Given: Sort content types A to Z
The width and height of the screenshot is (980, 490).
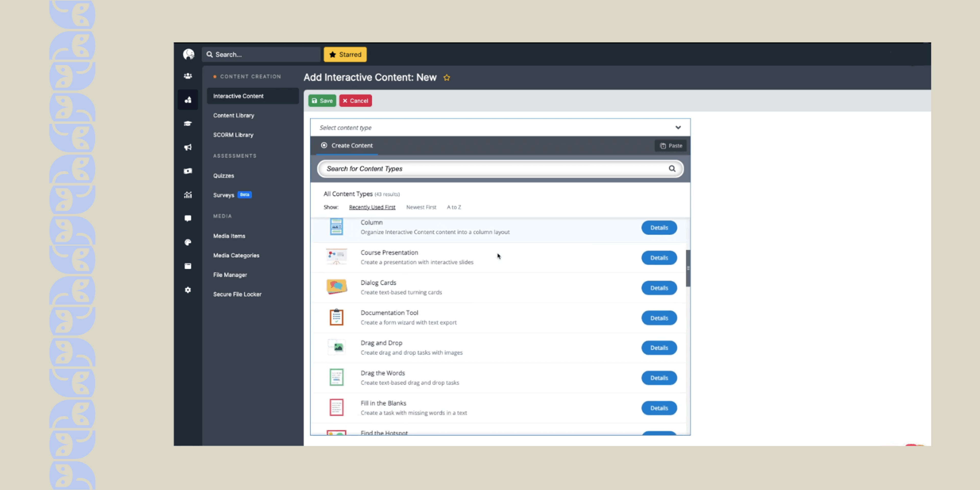Looking at the screenshot, I should tap(454, 207).
